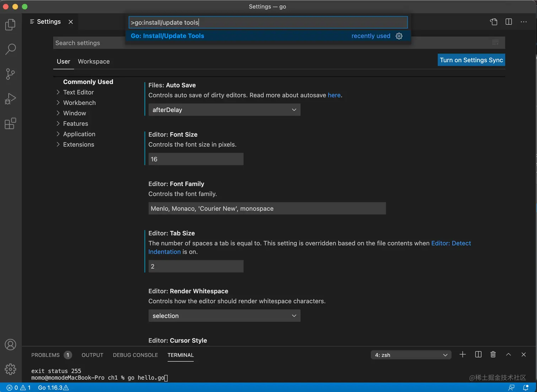This screenshot has width=537, height=392.
Task: Switch to the Problems panel tab
Action: pos(51,355)
